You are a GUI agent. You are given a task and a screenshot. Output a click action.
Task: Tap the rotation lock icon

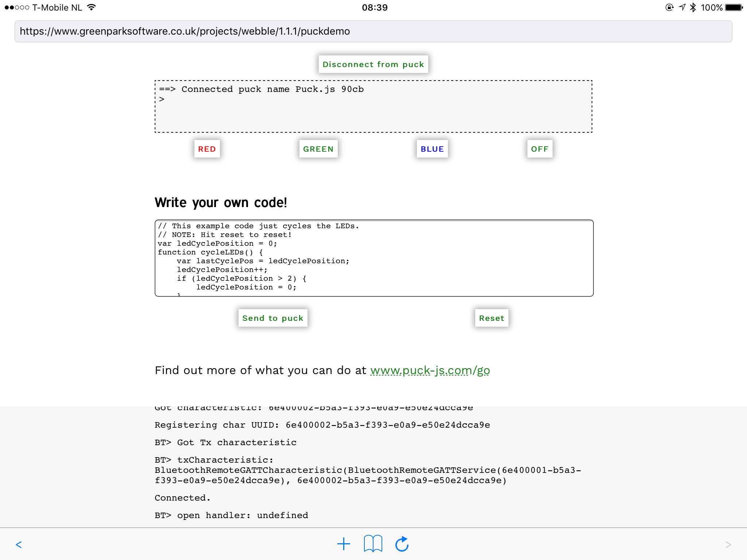pos(670,8)
